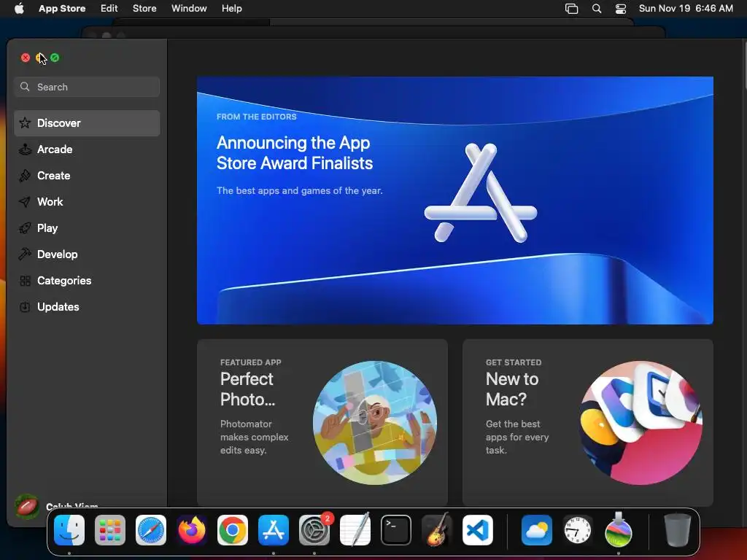Screen dimensions: 747x560
Task: Launch Safari from the Dock
Action: (x=151, y=530)
